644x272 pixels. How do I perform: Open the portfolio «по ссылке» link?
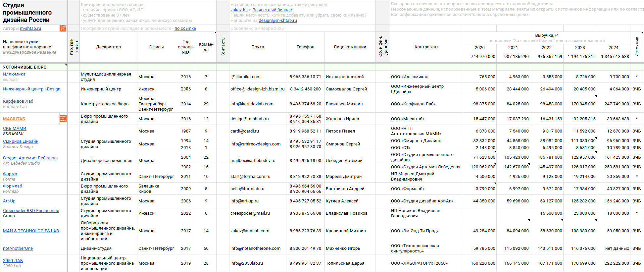point(185,28)
